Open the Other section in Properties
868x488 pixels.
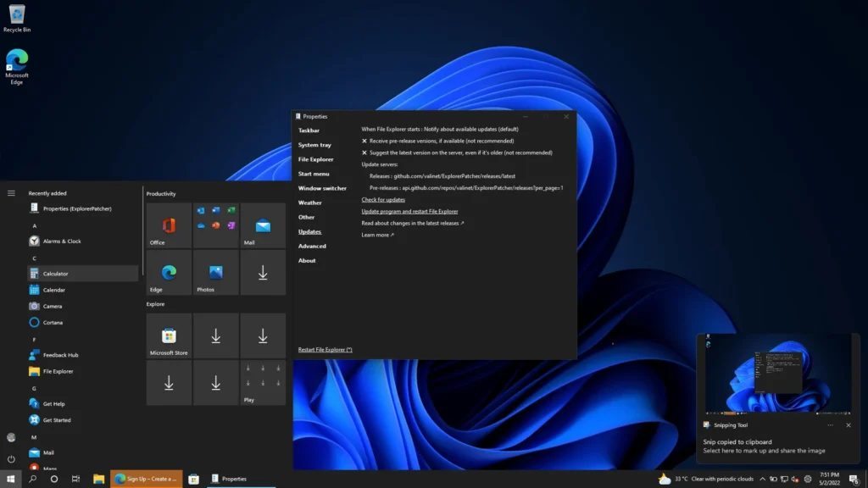(x=306, y=217)
